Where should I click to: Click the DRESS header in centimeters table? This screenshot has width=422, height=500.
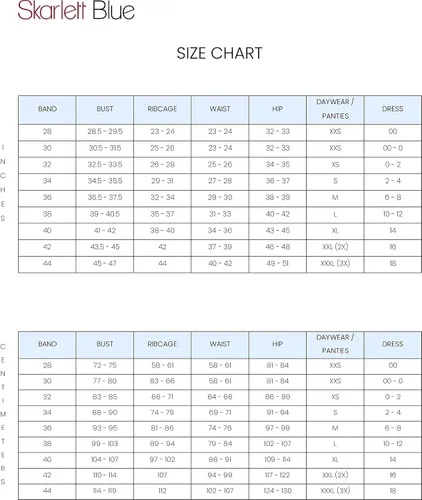[393, 345]
